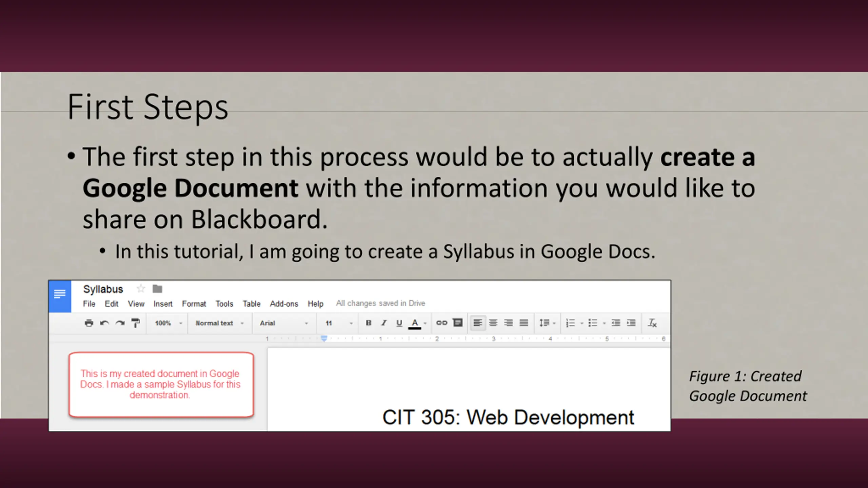
Task: Open the Arial font dropdown
Action: (284, 323)
